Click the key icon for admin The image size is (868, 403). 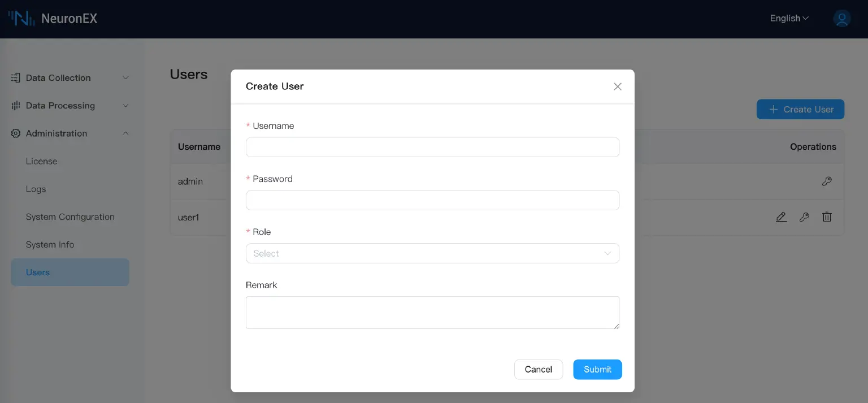(827, 181)
